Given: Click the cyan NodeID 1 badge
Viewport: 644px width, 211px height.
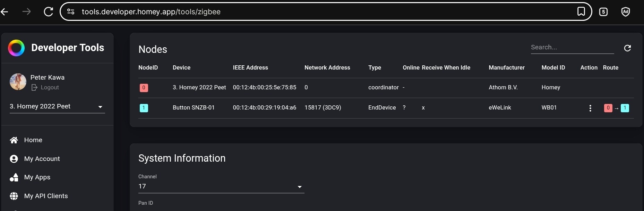Looking at the screenshot, I should pos(144,108).
